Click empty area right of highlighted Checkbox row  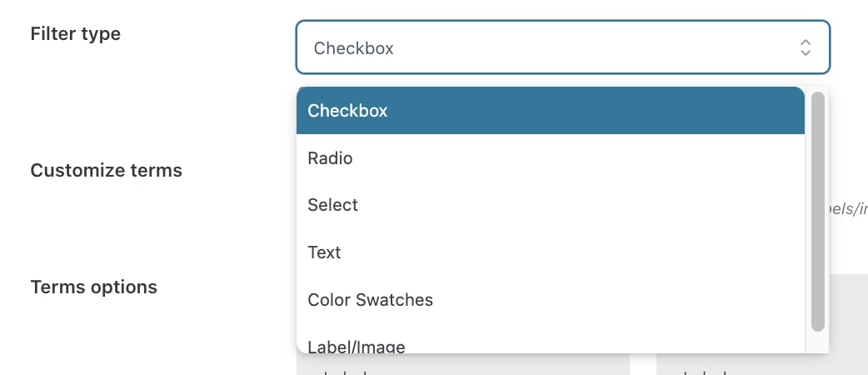[x=625, y=110]
